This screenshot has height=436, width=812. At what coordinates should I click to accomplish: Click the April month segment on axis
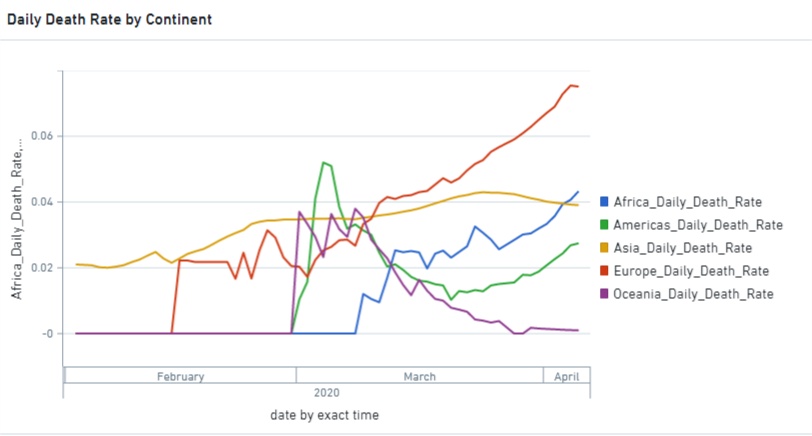click(x=567, y=376)
